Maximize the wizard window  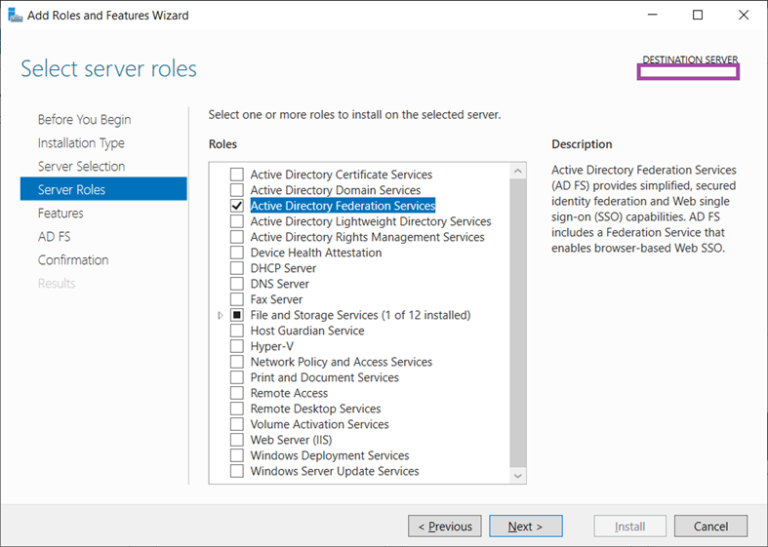pyautogui.click(x=697, y=15)
